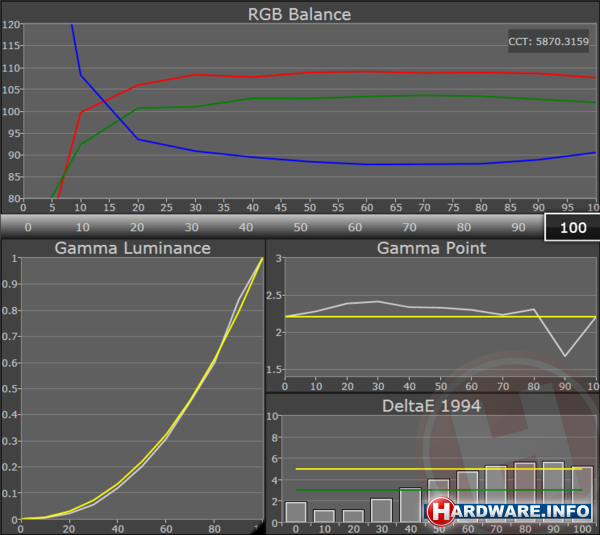Screen dimensions: 600x535
Task: Select the 40 grayscale level step
Action: (246, 227)
